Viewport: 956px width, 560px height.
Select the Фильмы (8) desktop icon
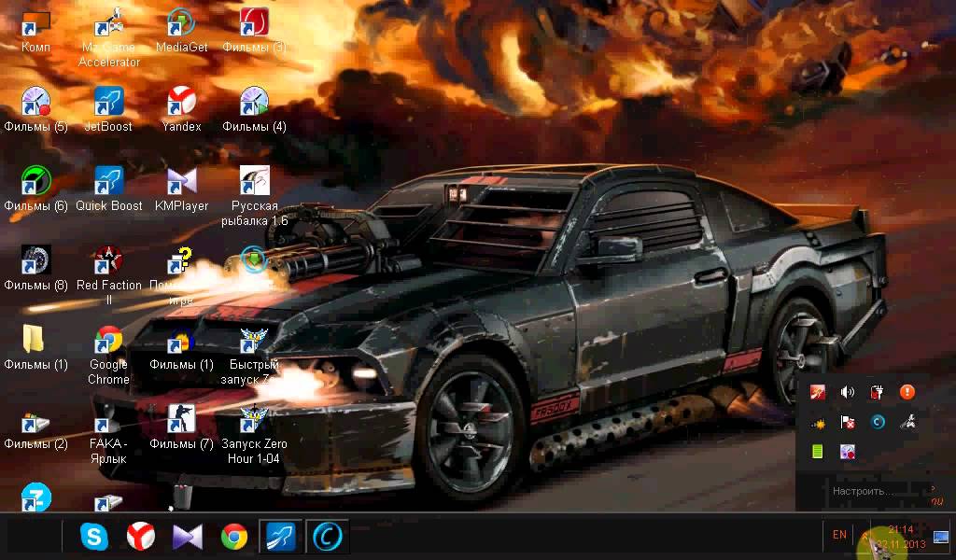(35, 268)
